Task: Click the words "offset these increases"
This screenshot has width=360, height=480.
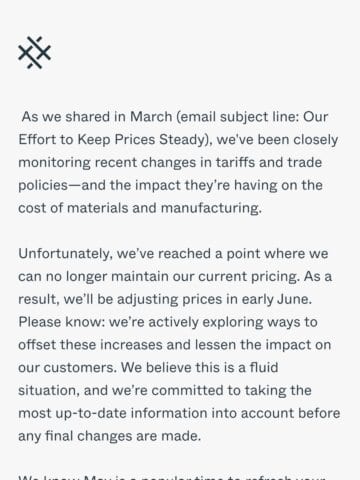Action: [90, 345]
